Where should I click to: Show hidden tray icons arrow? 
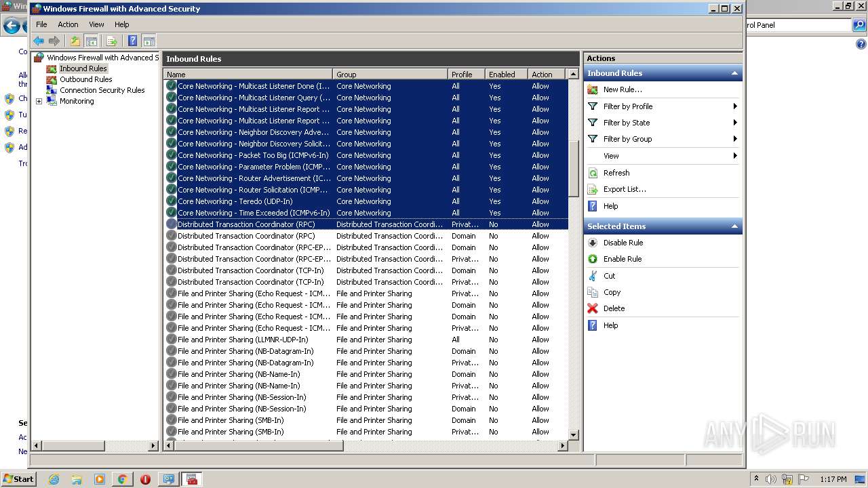tap(757, 479)
